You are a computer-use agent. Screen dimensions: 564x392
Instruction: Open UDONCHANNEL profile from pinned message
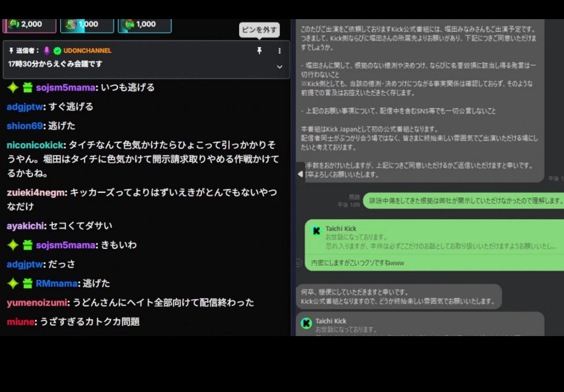pos(88,51)
